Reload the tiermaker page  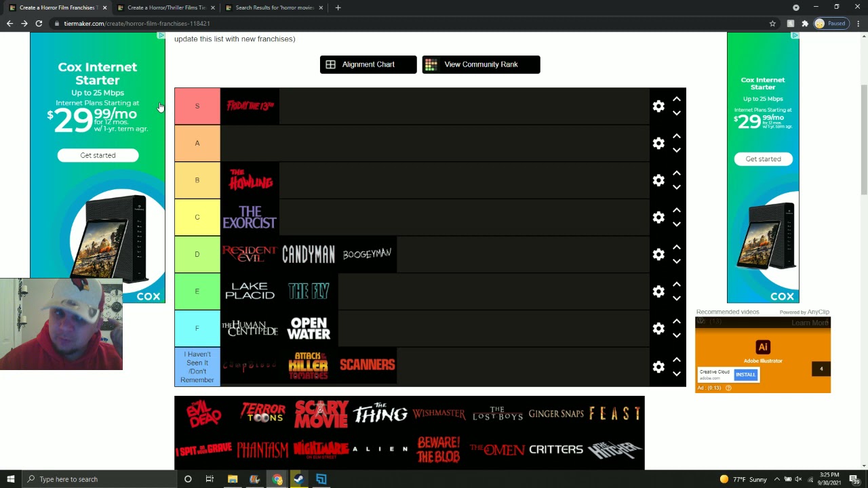pos(39,23)
